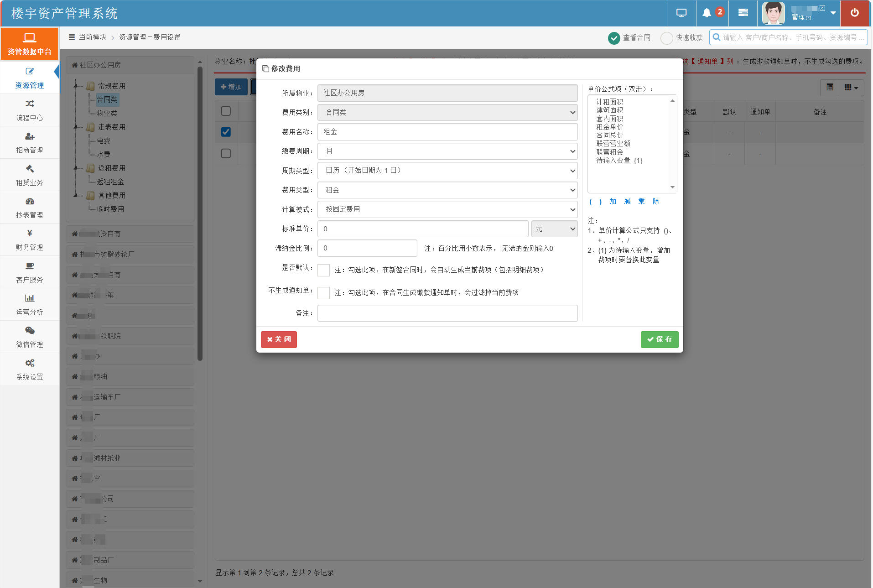Image resolution: width=873 pixels, height=588 pixels.
Task: Open the 元 currency unit dropdown
Action: click(554, 229)
